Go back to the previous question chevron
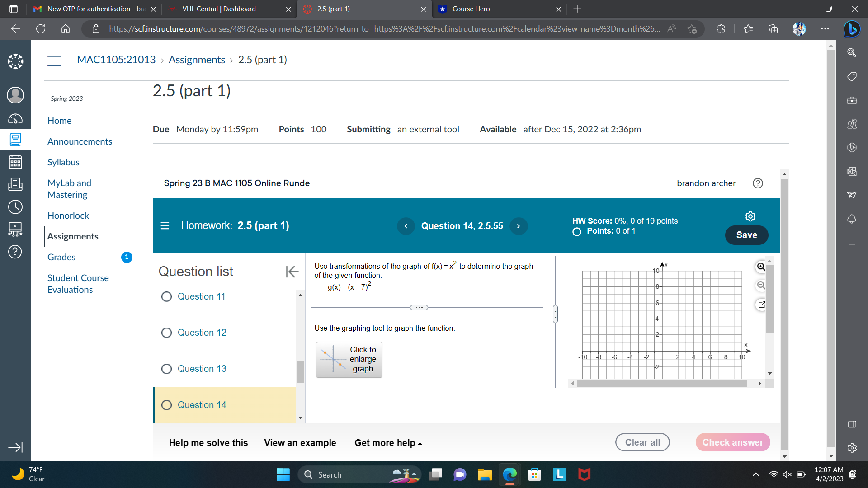Screen dimensions: 868x488 [x=406, y=226]
